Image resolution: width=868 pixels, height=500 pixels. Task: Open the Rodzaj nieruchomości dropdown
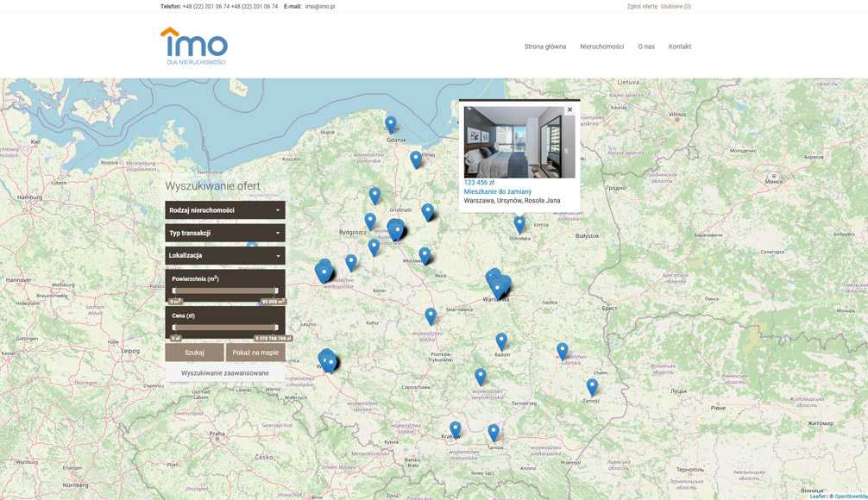tap(225, 210)
